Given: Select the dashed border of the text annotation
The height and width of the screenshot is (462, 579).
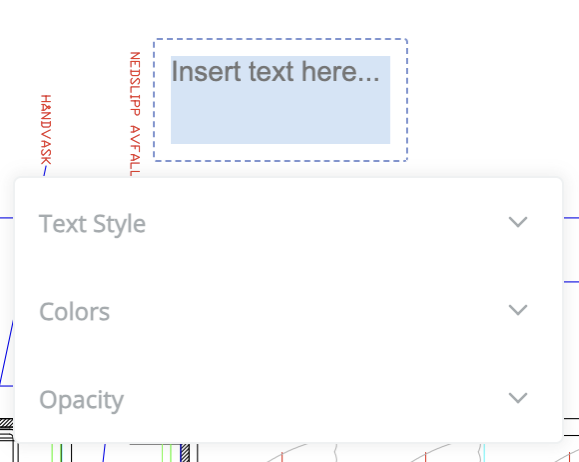Looking at the screenshot, I should point(281,39).
